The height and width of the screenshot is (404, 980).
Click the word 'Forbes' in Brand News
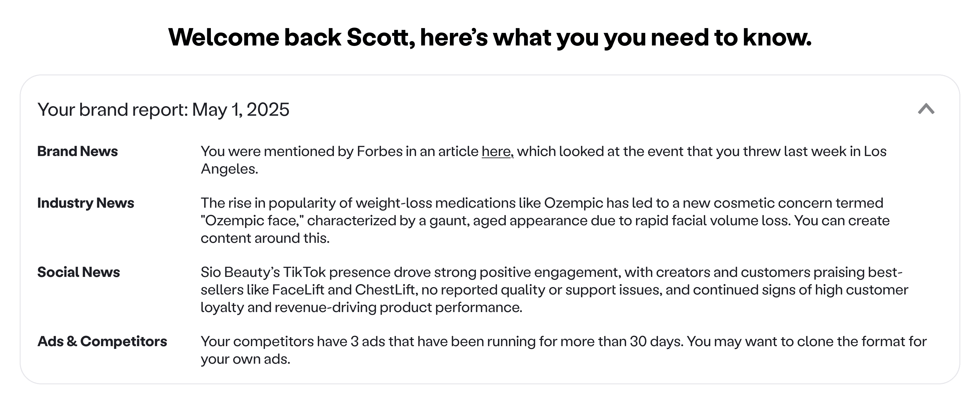coord(379,151)
